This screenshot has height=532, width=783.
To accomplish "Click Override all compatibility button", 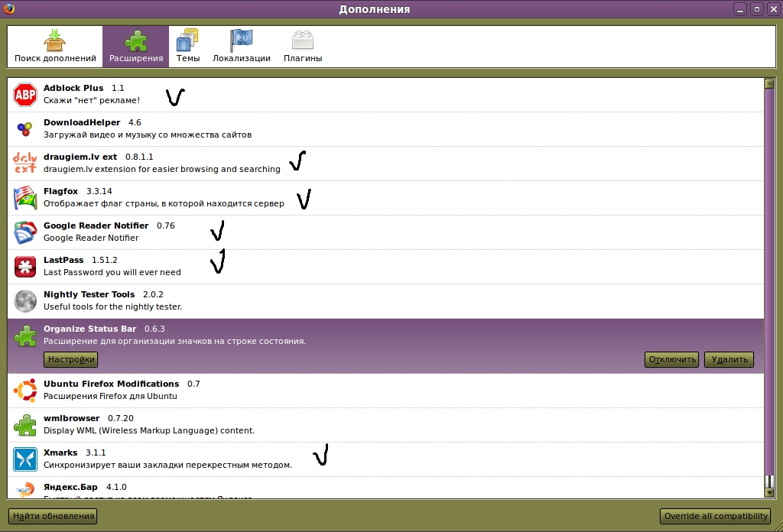I will [716, 516].
